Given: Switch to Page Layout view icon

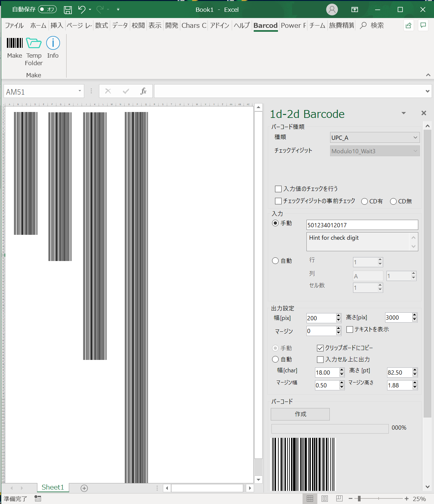Looking at the screenshot, I should click(325, 498).
